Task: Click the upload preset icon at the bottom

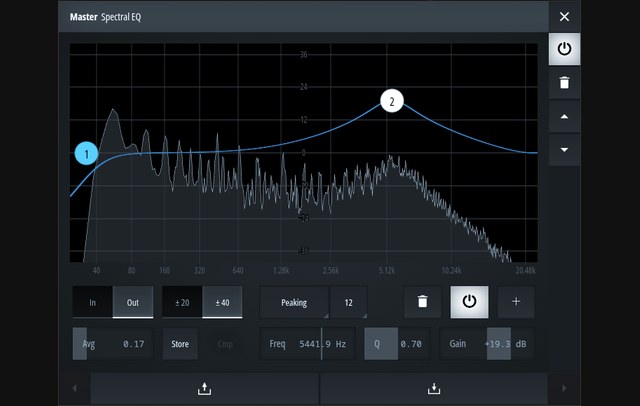Action: pyautogui.click(x=204, y=388)
